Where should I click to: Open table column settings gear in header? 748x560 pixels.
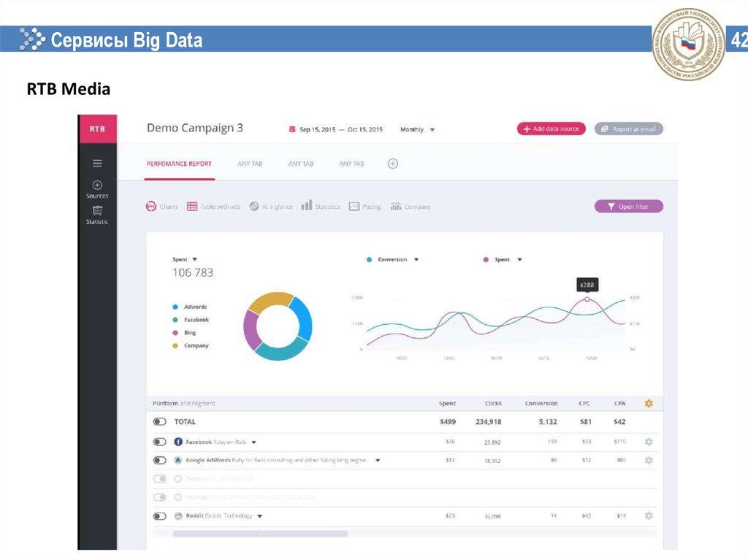(x=649, y=403)
